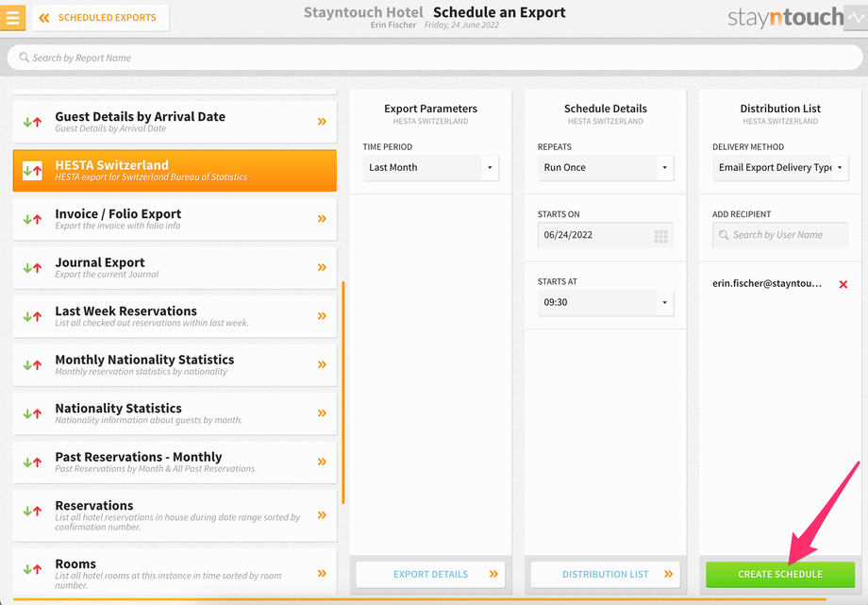Image resolution: width=868 pixels, height=605 pixels.
Task: Select Last Week Reservations export
Action: [x=175, y=316]
